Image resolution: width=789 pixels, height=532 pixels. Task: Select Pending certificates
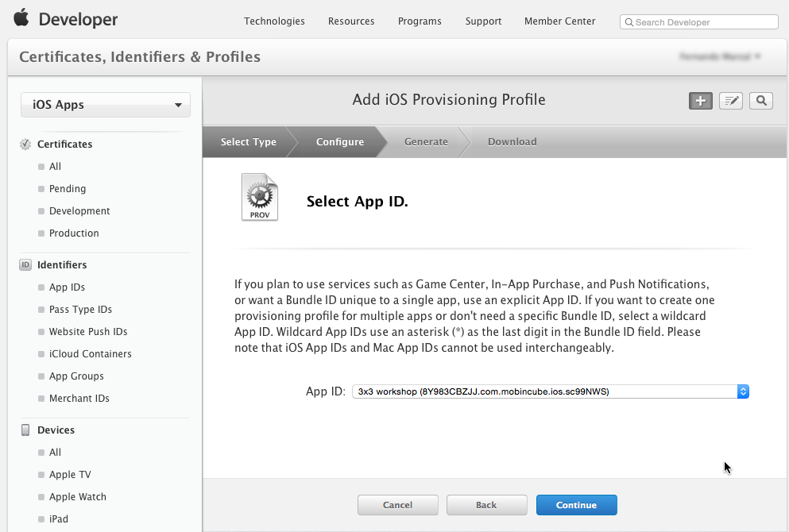point(68,188)
